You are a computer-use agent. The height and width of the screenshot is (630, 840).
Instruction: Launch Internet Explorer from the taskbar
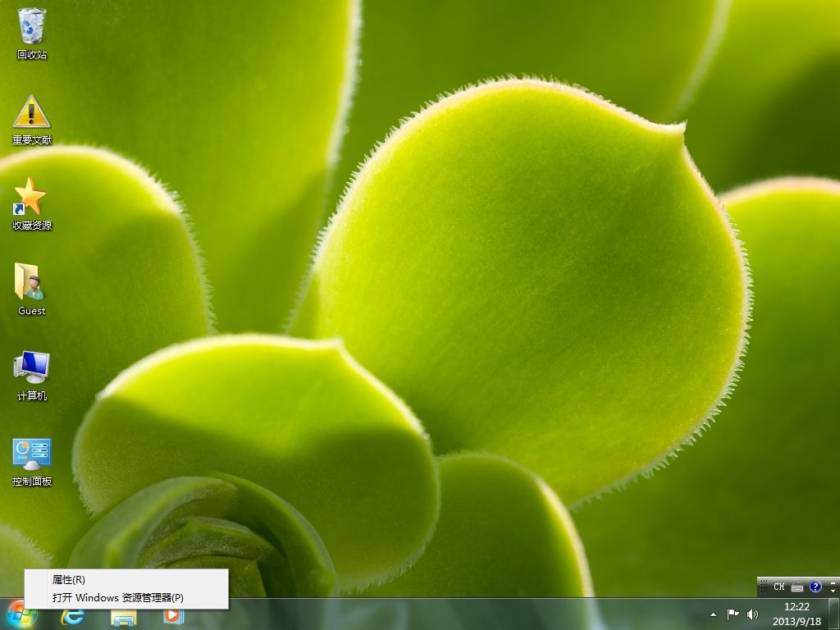[72, 615]
